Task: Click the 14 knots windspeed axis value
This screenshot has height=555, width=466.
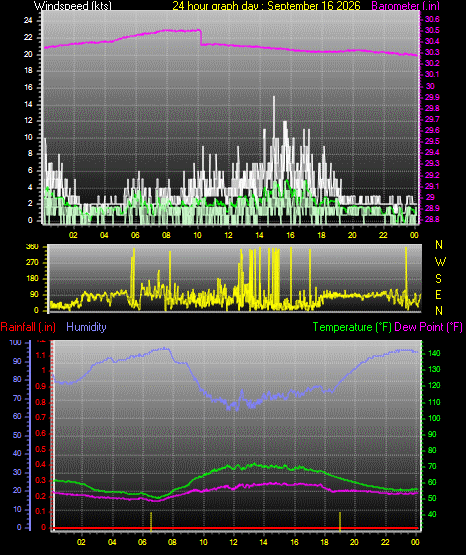Action: 28,104
